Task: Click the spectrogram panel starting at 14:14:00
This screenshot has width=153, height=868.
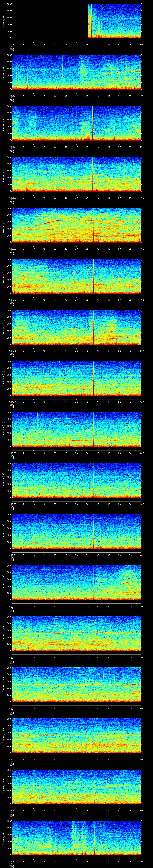Action: (77, 276)
